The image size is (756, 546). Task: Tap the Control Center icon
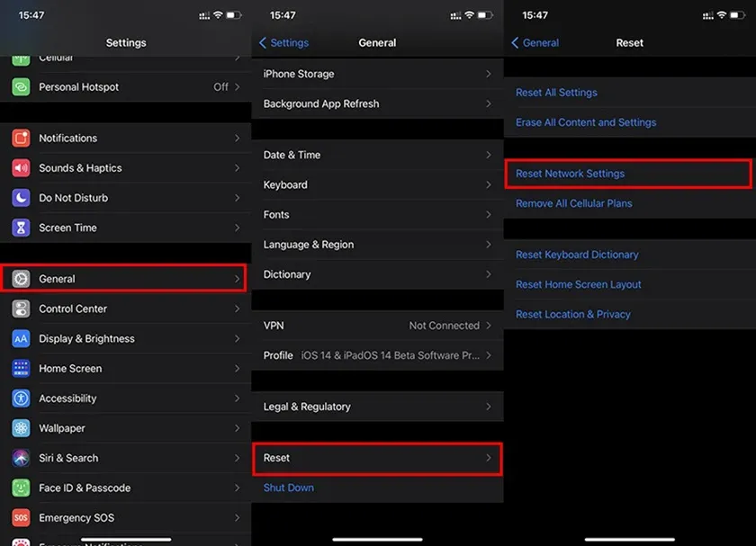[x=22, y=309]
